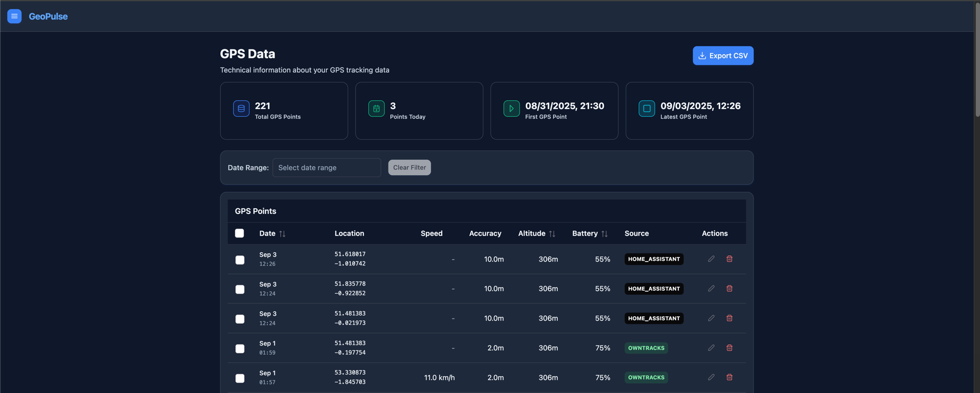Select the row checkbox for location 51.835778
The width and height of the screenshot is (980, 393).
(240, 290)
